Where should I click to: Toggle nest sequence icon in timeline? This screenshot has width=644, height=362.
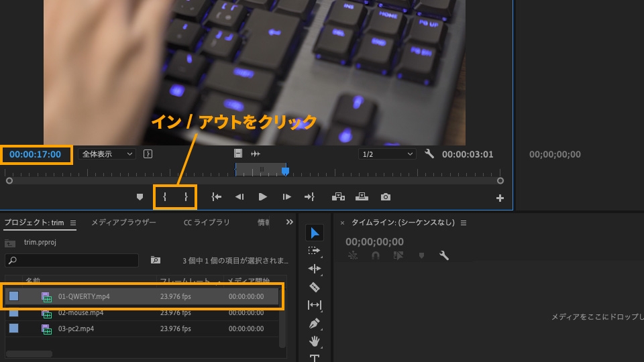click(353, 255)
